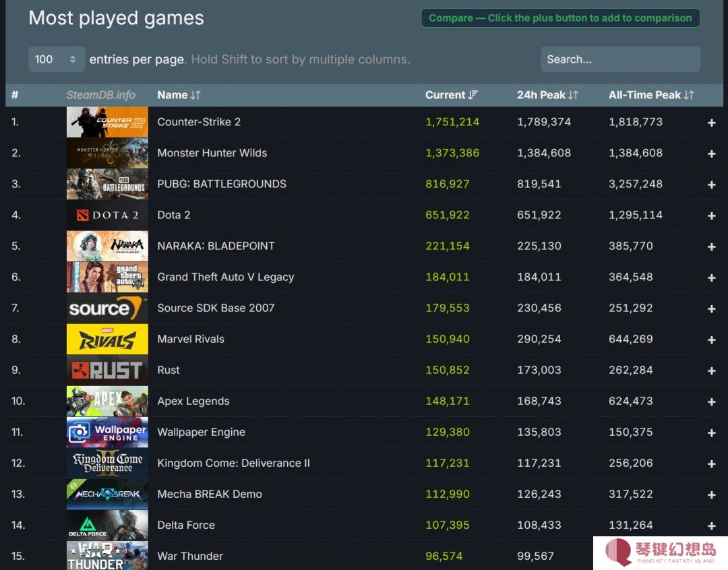Select current value 96,574 for War Thunder
Viewport: 728px width, 570px height.
coord(444,556)
